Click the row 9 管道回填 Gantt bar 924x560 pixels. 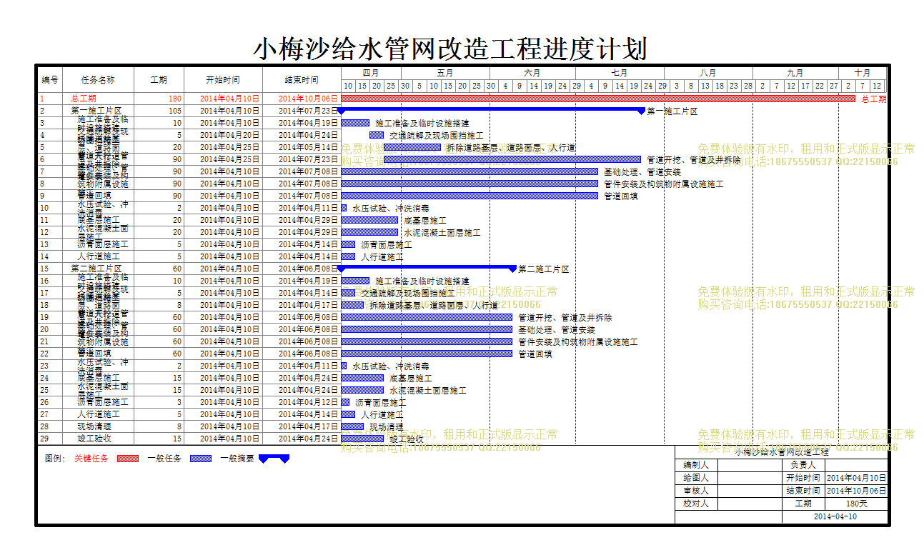(470, 196)
